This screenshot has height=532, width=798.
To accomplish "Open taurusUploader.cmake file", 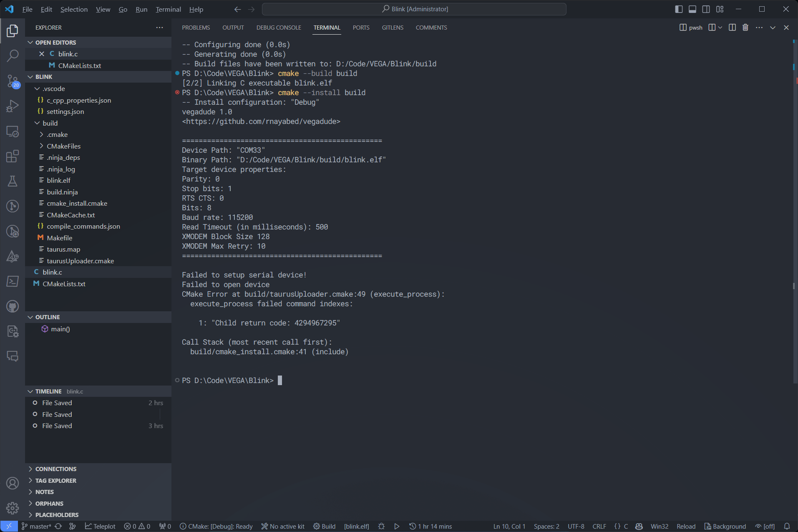I will click(98, 261).
